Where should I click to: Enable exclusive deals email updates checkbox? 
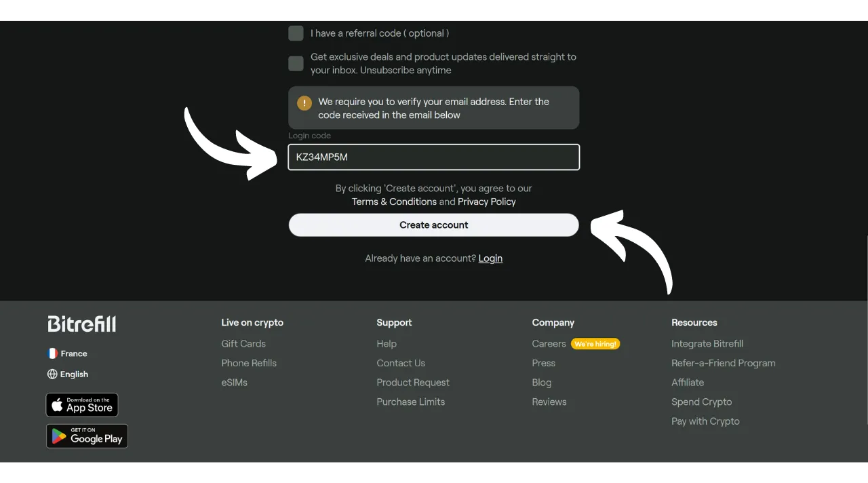pyautogui.click(x=296, y=64)
